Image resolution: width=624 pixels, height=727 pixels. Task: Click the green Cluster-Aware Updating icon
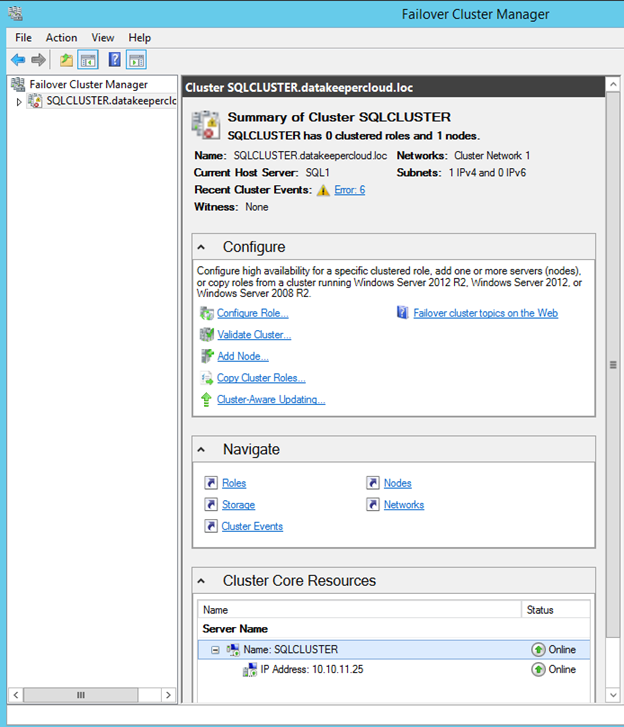coord(207,399)
